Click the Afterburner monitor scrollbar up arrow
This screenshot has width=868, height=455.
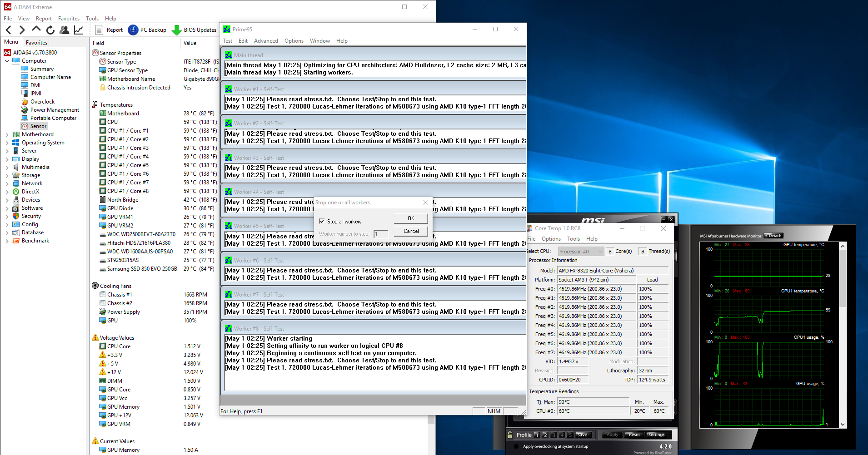point(843,246)
